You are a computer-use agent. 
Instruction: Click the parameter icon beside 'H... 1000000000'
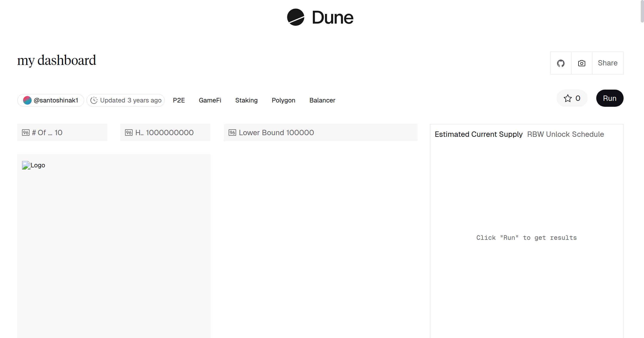129,132
